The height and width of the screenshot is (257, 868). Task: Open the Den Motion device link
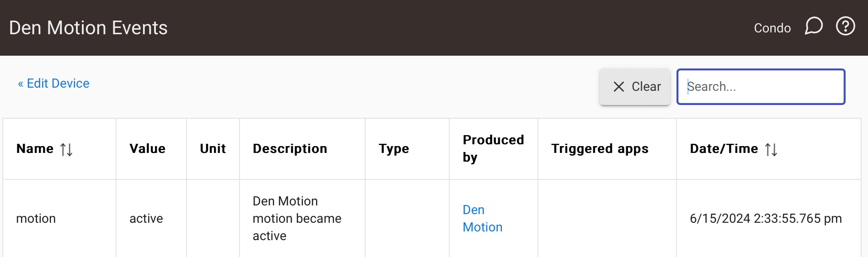click(482, 218)
